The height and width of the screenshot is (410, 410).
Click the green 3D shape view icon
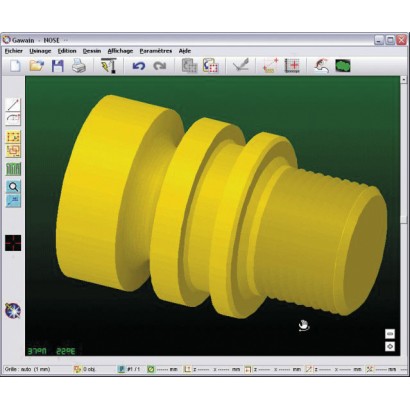[x=343, y=66]
